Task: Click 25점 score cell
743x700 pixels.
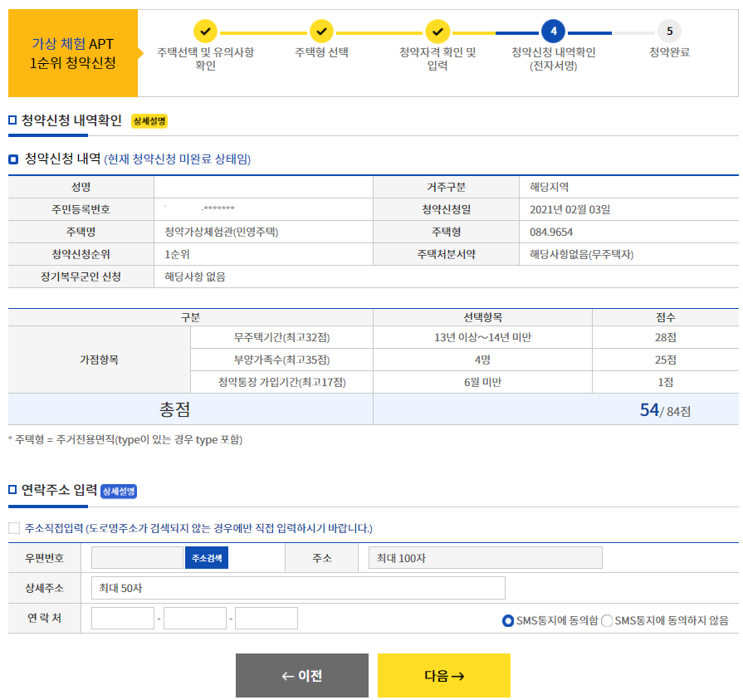Action: [x=665, y=360]
